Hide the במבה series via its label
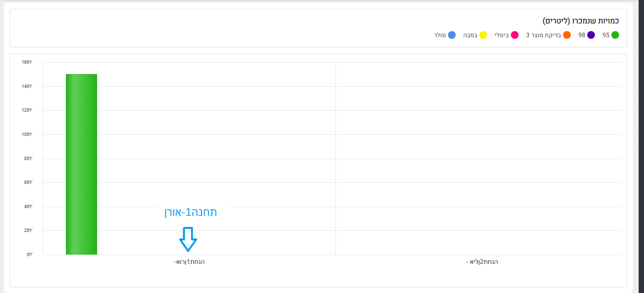Screen dimensions: 644x293 pyautogui.click(x=470, y=35)
